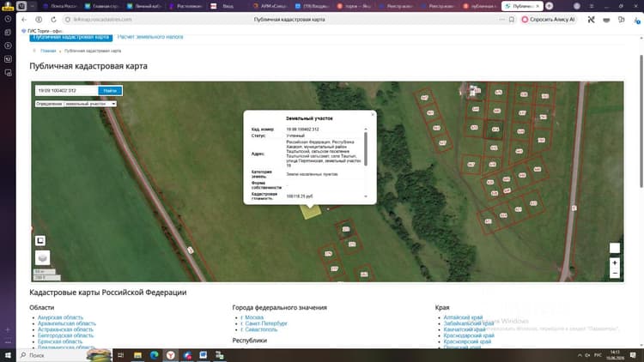Open the Word icon in the taskbar
Viewport: 644px width, 362px height.
[x=204, y=355]
